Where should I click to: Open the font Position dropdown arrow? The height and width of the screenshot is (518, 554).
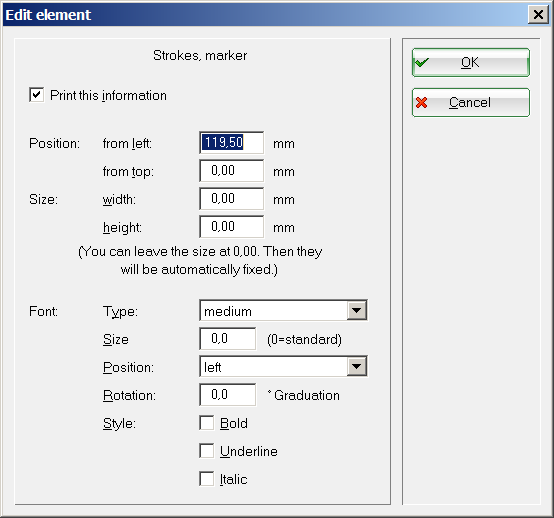pos(356,366)
